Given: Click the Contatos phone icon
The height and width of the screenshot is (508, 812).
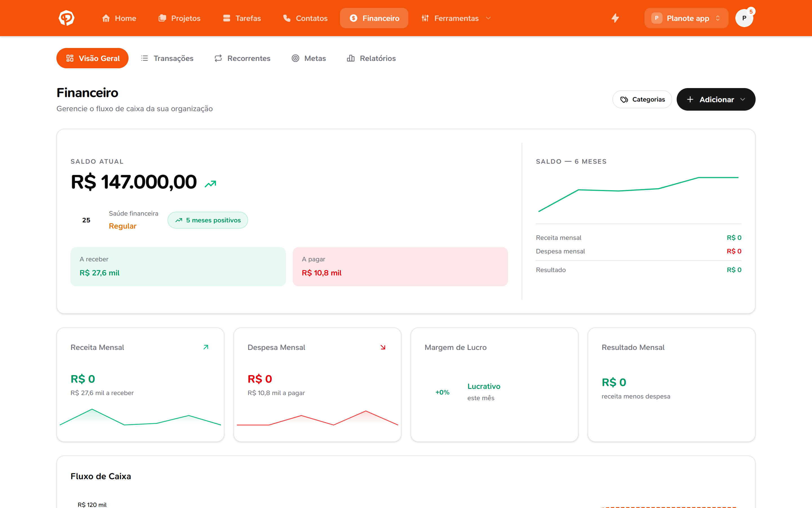Looking at the screenshot, I should 287,18.
